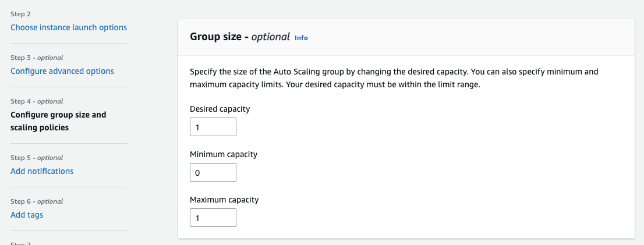Image resolution: width=644 pixels, height=245 pixels.
Task: Click the partially visible Step 7 label
Action: point(20,243)
